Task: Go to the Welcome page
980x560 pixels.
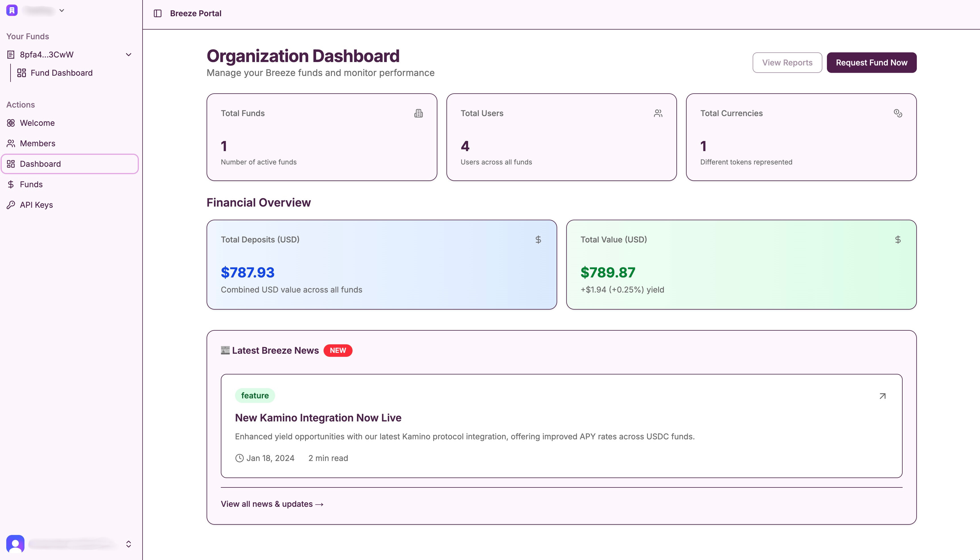Action: (x=37, y=123)
